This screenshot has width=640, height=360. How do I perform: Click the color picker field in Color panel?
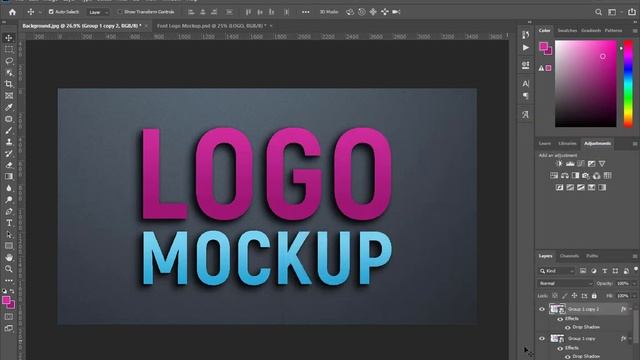tap(586, 84)
